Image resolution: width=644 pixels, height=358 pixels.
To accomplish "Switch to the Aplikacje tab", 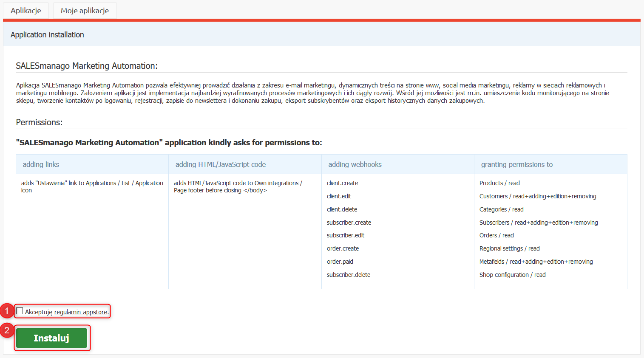I will (26, 10).
